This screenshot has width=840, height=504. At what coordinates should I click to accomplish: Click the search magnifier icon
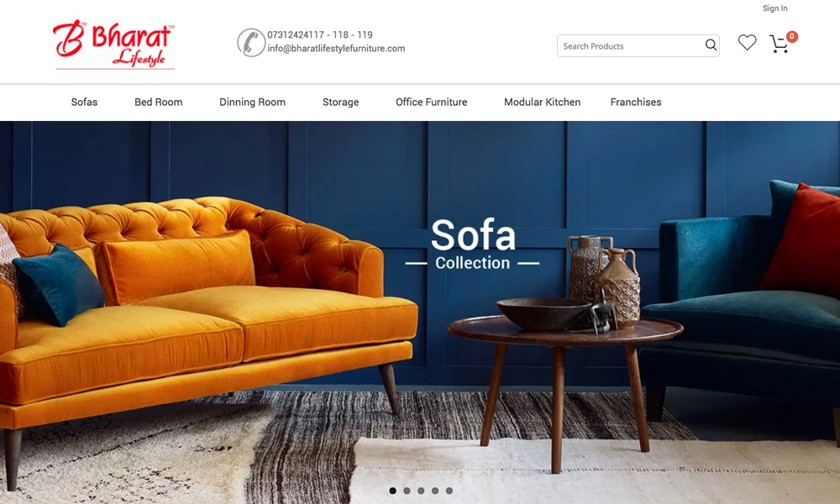(x=711, y=45)
